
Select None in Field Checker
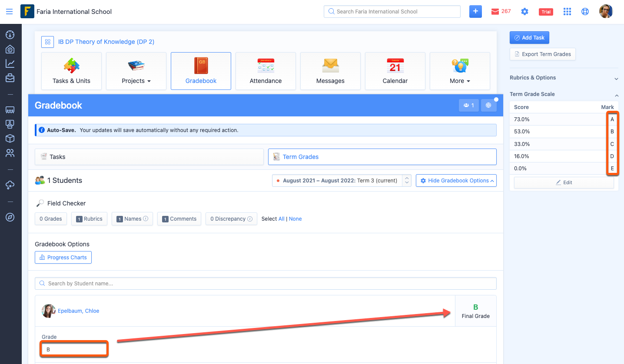click(x=295, y=219)
